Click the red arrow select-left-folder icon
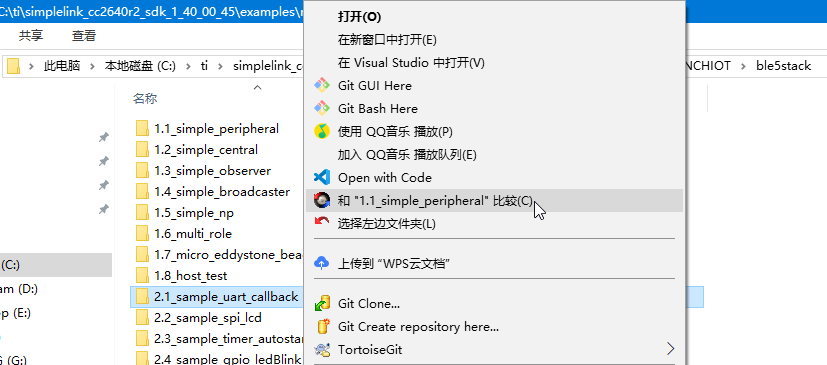 point(322,222)
